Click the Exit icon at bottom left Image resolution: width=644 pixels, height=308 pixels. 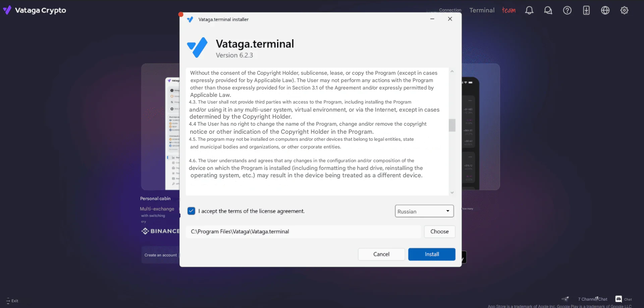8,301
